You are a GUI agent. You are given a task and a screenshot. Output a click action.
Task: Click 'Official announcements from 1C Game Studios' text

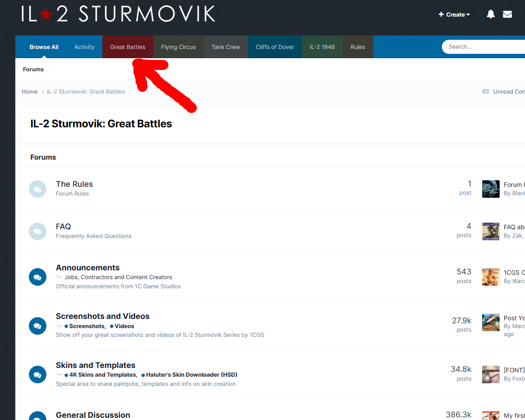click(x=118, y=286)
